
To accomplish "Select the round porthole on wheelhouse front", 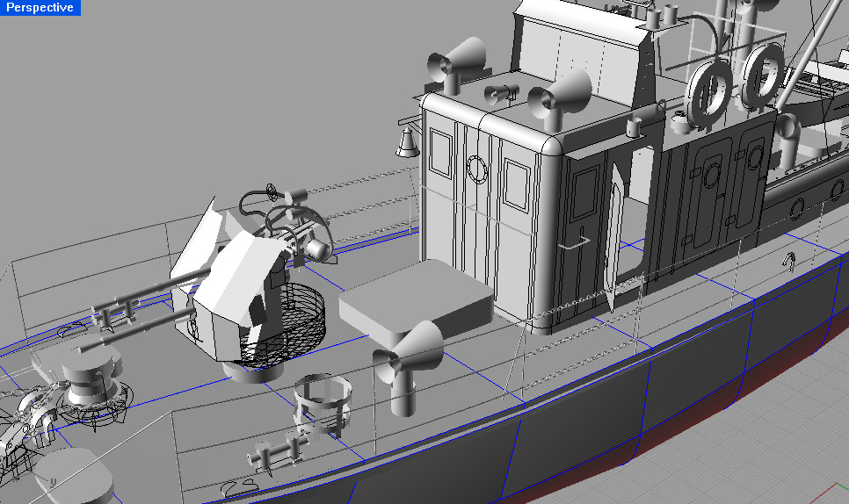I will click(x=476, y=169).
